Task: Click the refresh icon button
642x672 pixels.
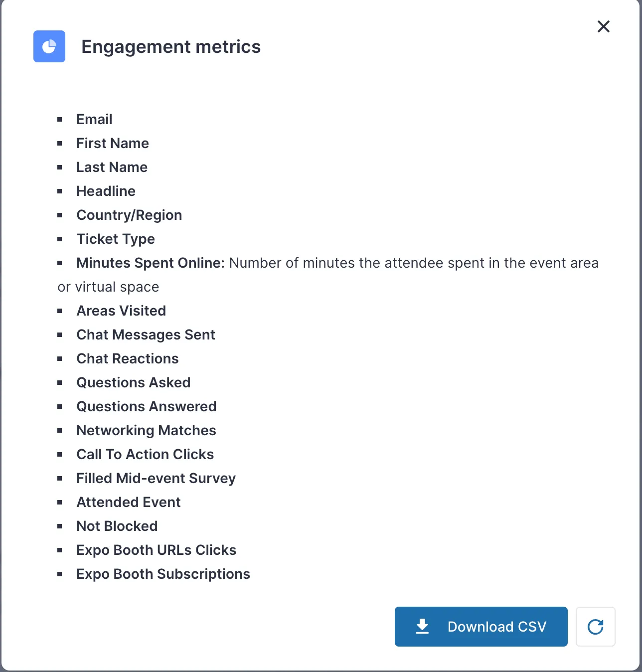Action: (595, 627)
